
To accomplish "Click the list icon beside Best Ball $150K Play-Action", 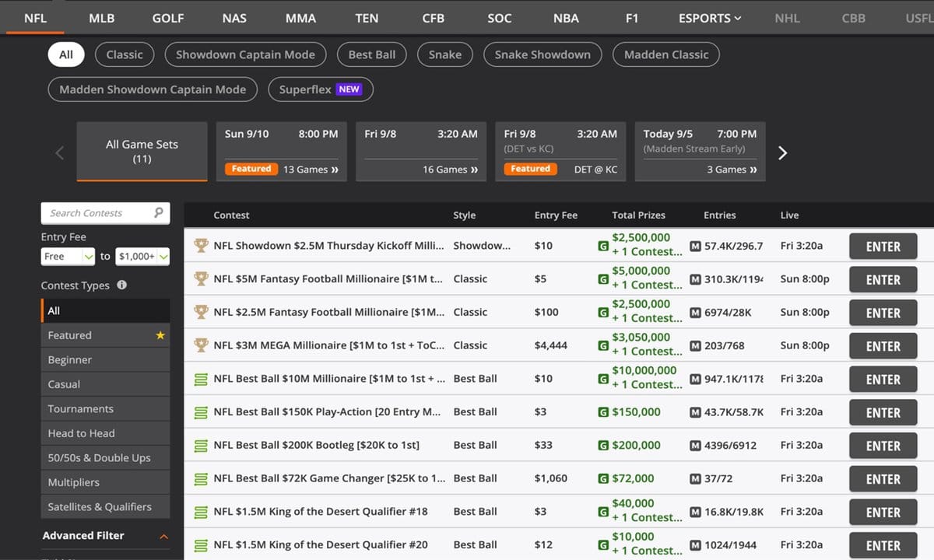I will tap(201, 412).
